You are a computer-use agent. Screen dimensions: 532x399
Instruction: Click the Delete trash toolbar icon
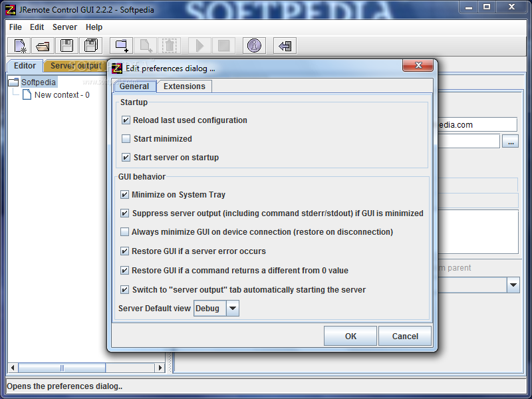(170, 45)
